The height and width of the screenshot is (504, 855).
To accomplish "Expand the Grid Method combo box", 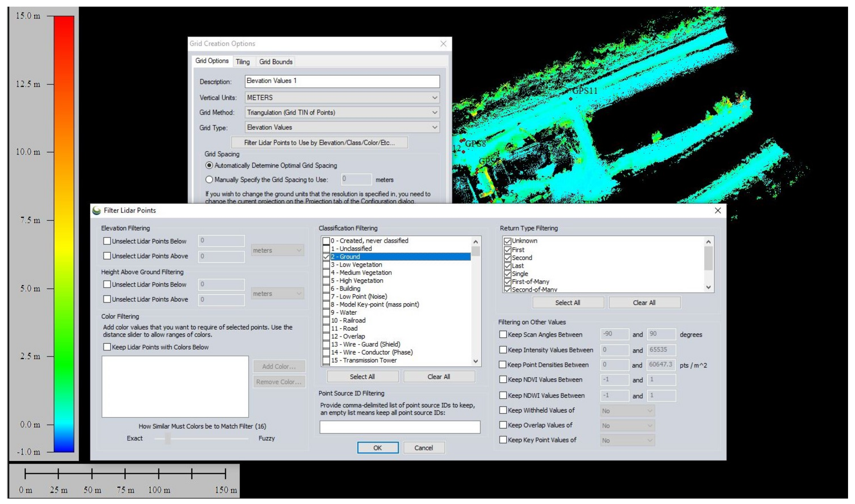I will [342, 112].
